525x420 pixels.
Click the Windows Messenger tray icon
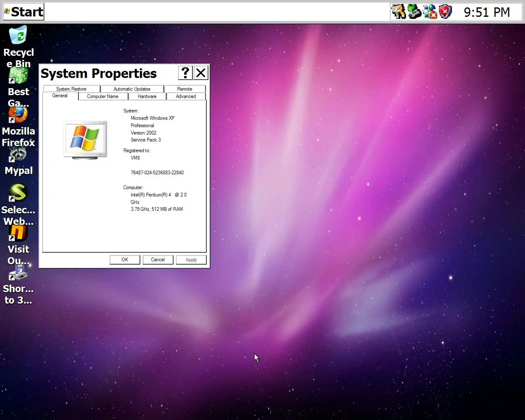[x=430, y=12]
